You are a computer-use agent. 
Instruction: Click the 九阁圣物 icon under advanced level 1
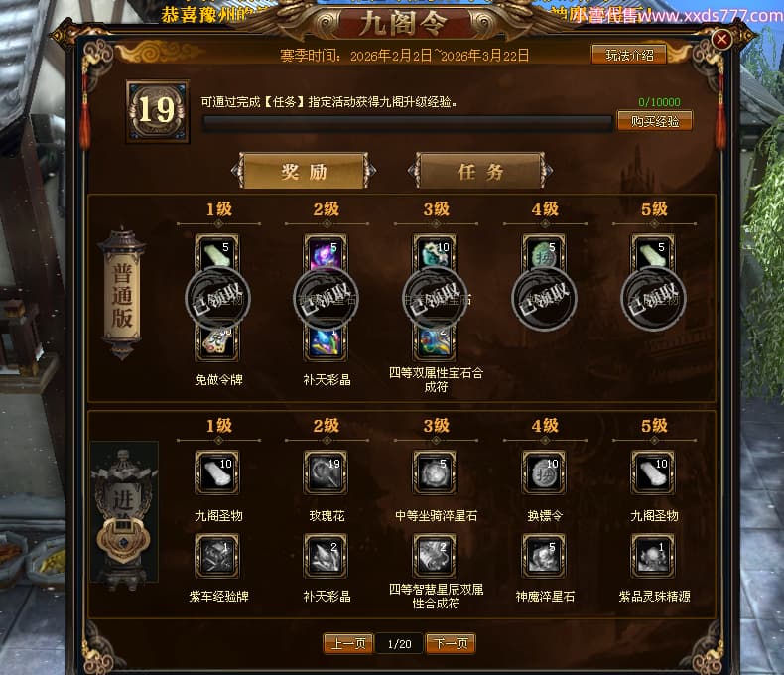pos(217,472)
